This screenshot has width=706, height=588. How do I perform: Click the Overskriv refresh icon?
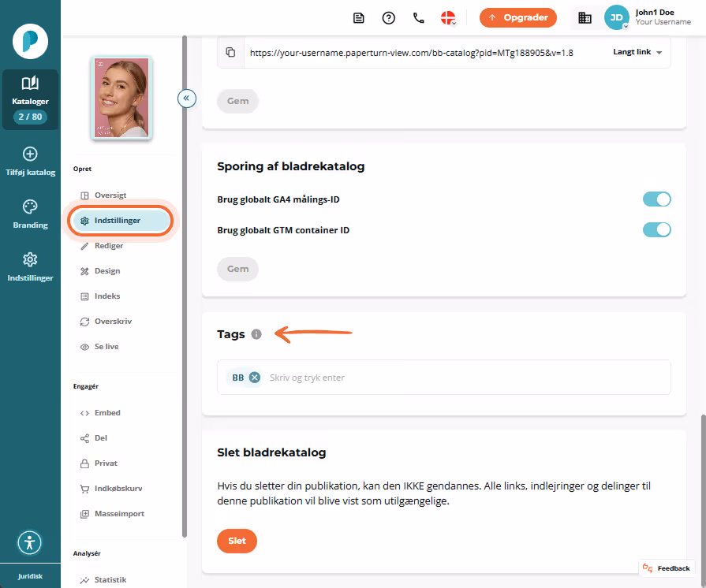click(x=84, y=322)
